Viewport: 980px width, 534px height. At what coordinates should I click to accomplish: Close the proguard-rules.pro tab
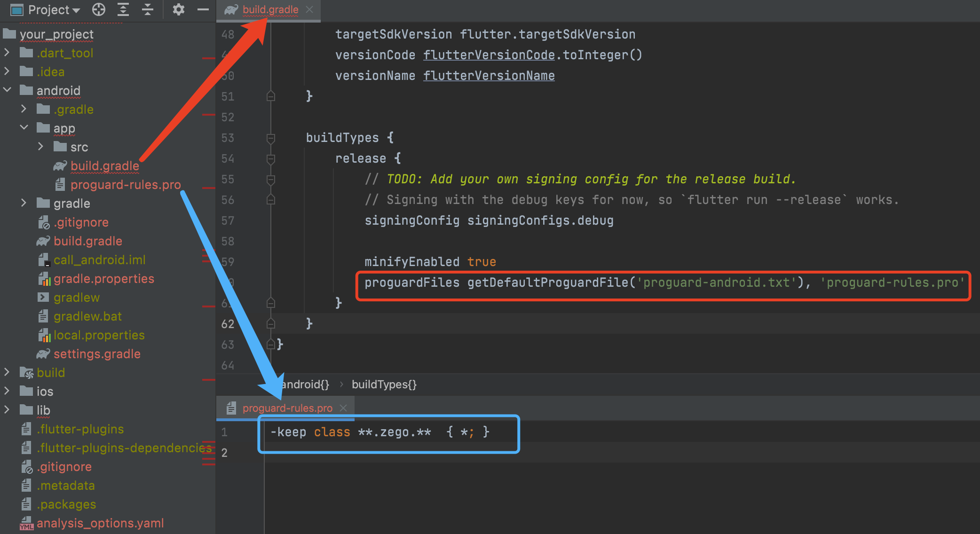[343, 408]
